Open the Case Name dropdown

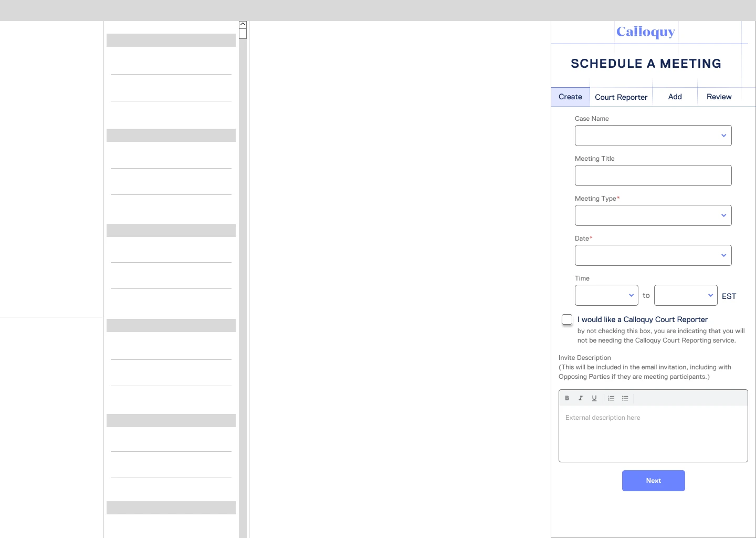pos(653,136)
